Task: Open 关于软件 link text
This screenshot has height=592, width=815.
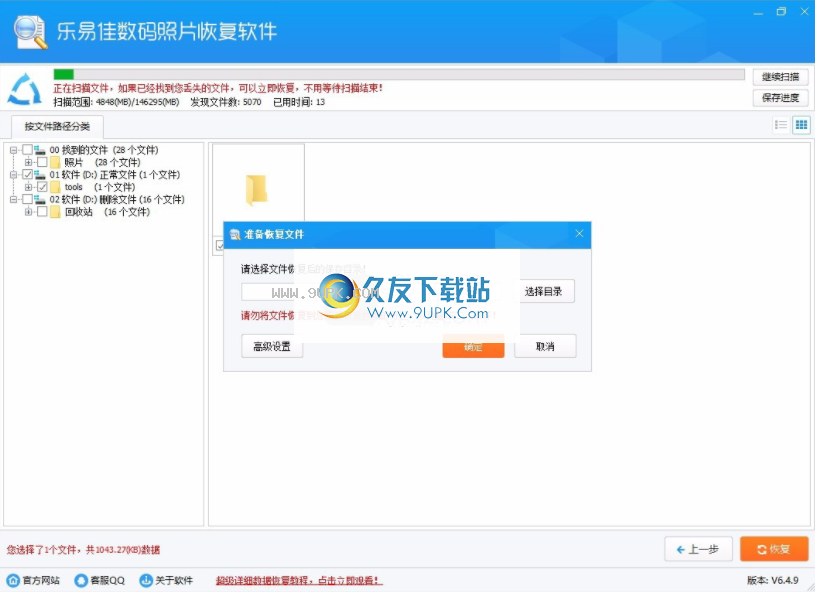Action: [174, 581]
